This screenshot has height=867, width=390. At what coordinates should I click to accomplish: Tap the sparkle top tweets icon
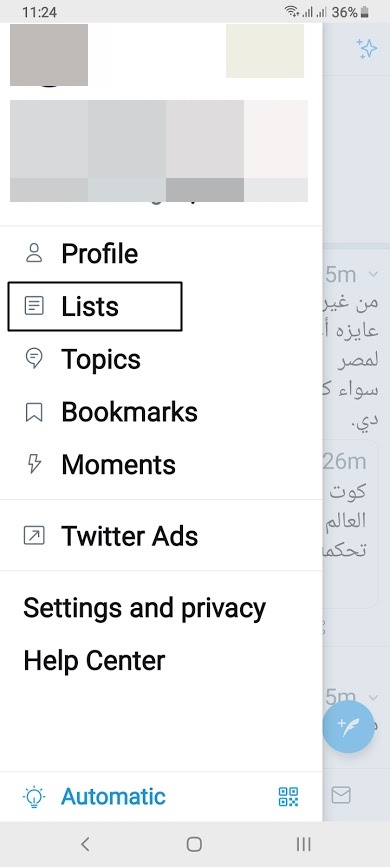(x=366, y=49)
